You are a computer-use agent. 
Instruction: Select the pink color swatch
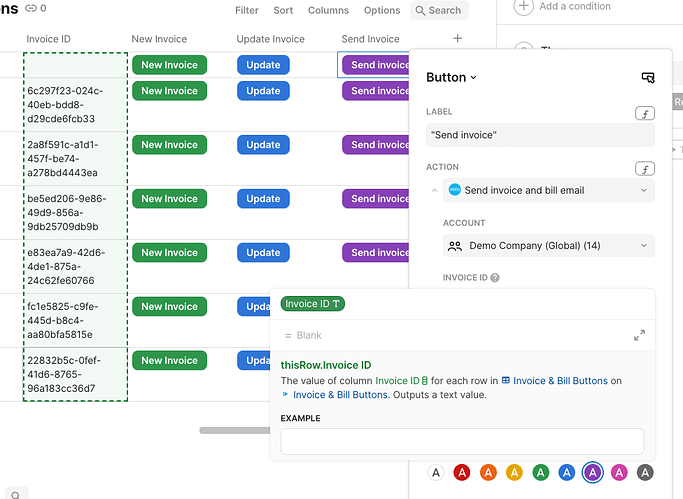point(619,472)
